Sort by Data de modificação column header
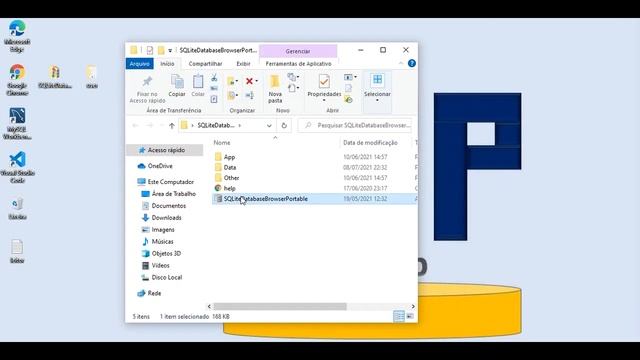This screenshot has height=360, width=640. click(x=370, y=142)
